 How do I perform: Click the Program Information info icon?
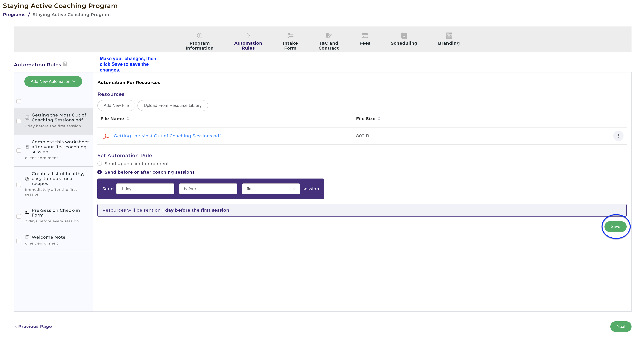(199, 36)
